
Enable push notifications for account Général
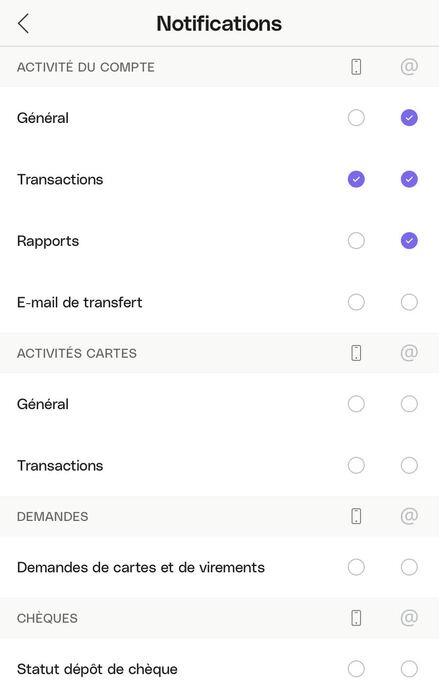point(356,118)
